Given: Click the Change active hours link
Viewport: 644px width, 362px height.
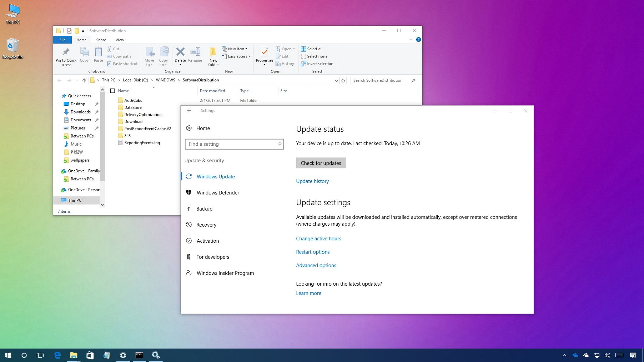Looking at the screenshot, I should coord(319,238).
